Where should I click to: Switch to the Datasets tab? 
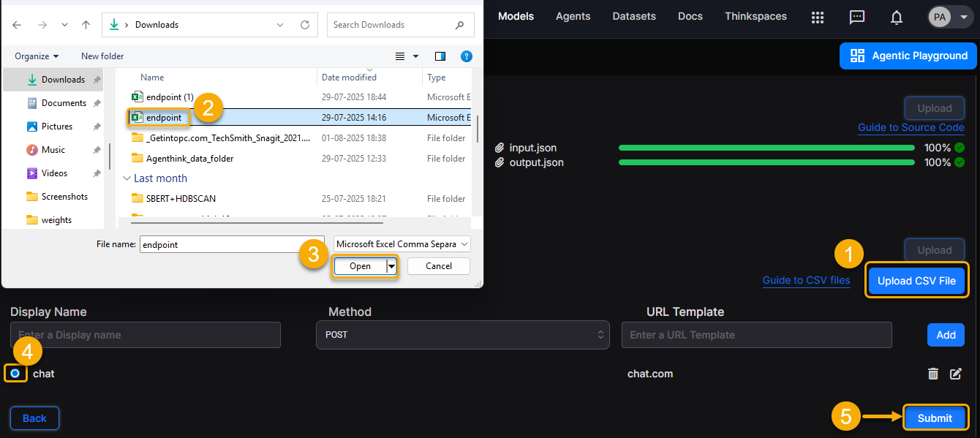click(x=634, y=16)
